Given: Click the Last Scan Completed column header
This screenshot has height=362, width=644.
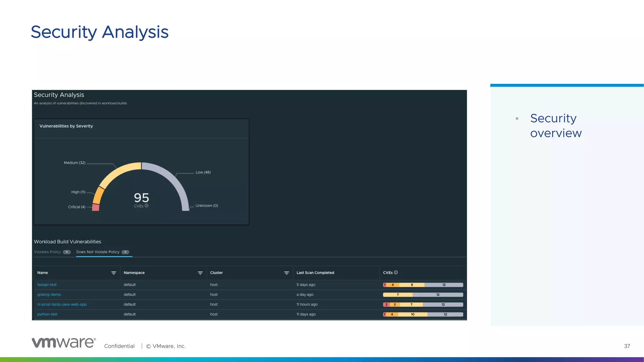Looking at the screenshot, I should tap(315, 273).
